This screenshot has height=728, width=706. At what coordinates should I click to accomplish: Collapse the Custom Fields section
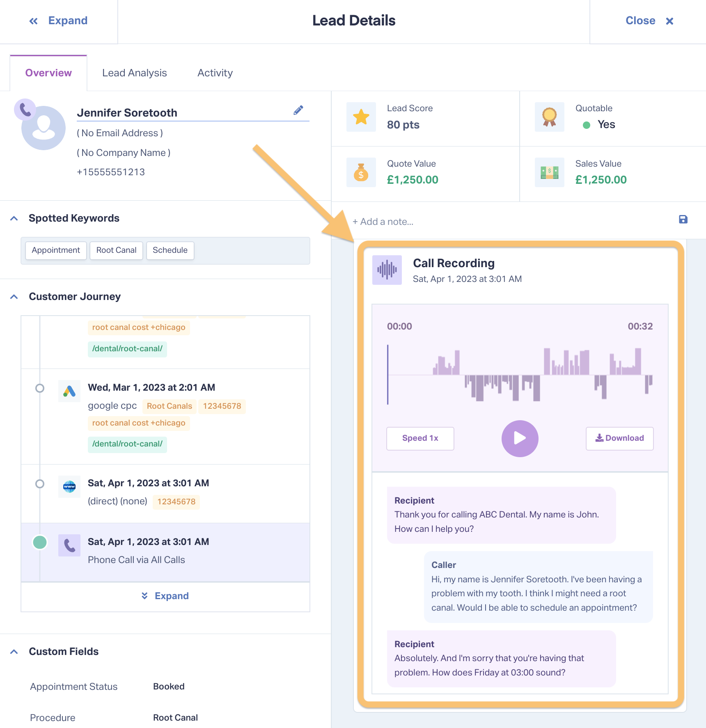tap(14, 652)
